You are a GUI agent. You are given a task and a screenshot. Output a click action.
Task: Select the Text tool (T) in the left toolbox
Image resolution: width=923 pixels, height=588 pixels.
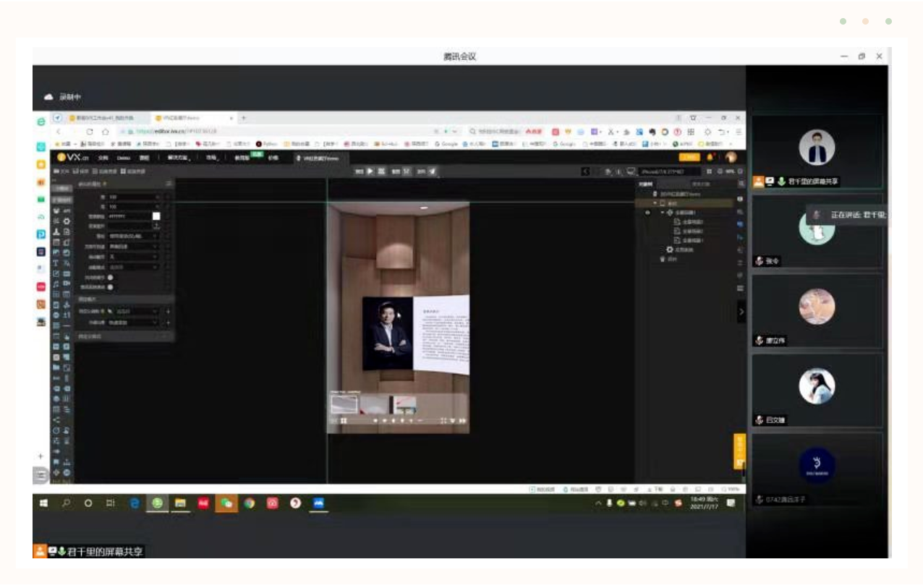pos(56,263)
